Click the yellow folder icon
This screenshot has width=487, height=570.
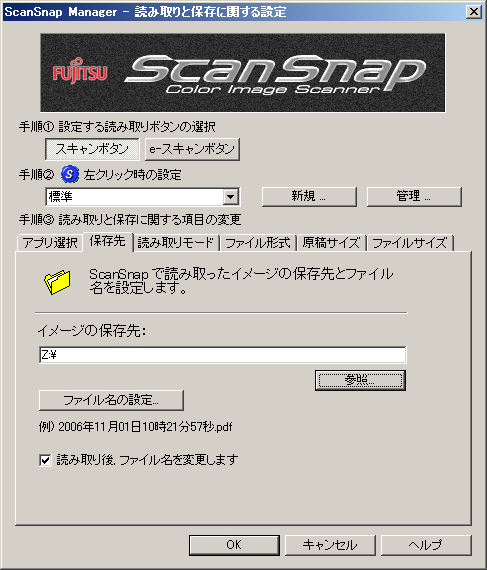coord(57,282)
